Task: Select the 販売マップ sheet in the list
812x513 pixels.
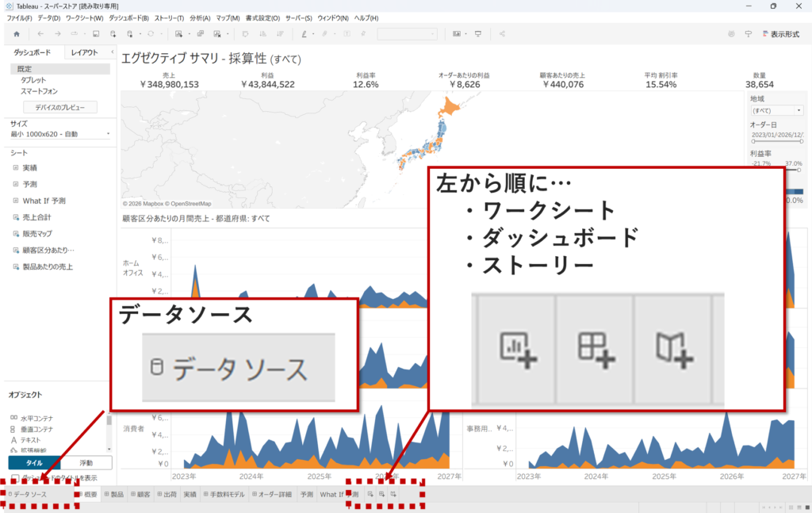Action: (38, 233)
